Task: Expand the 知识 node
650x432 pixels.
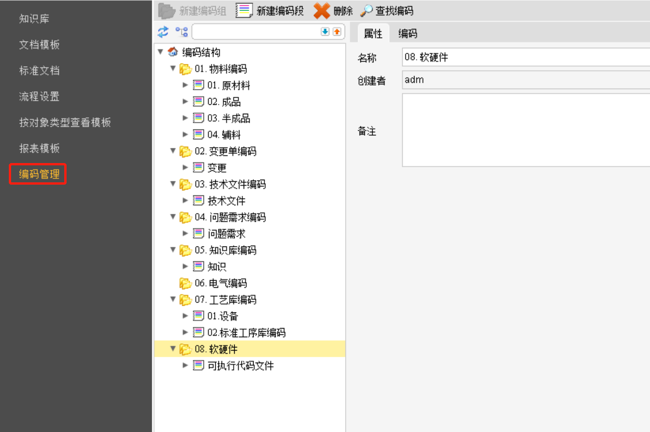Action: point(185,266)
